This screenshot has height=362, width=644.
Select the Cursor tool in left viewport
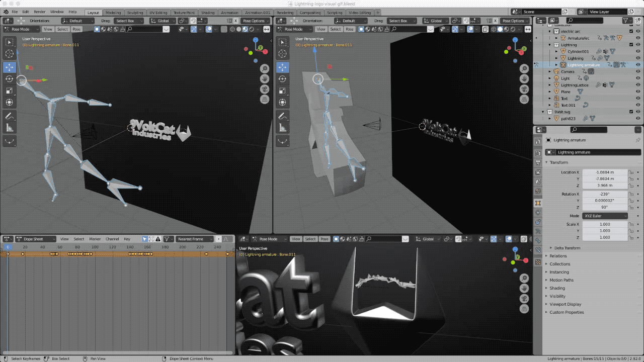click(10, 54)
